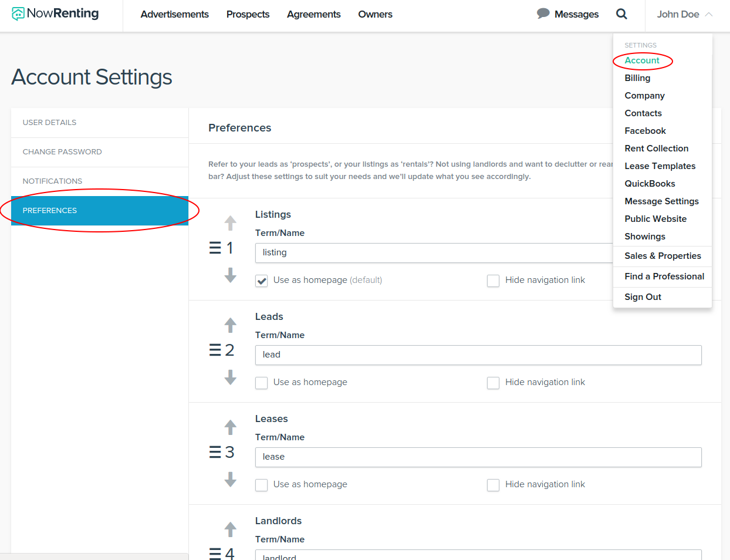Open Messages in the top bar
730x560 pixels.
pyautogui.click(x=576, y=14)
